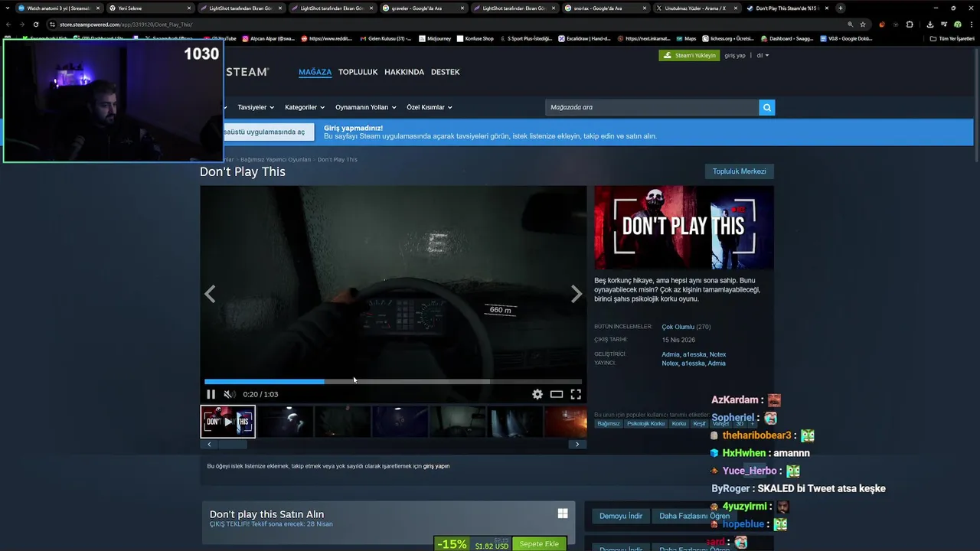Open the DESTEK menu

pos(446,72)
